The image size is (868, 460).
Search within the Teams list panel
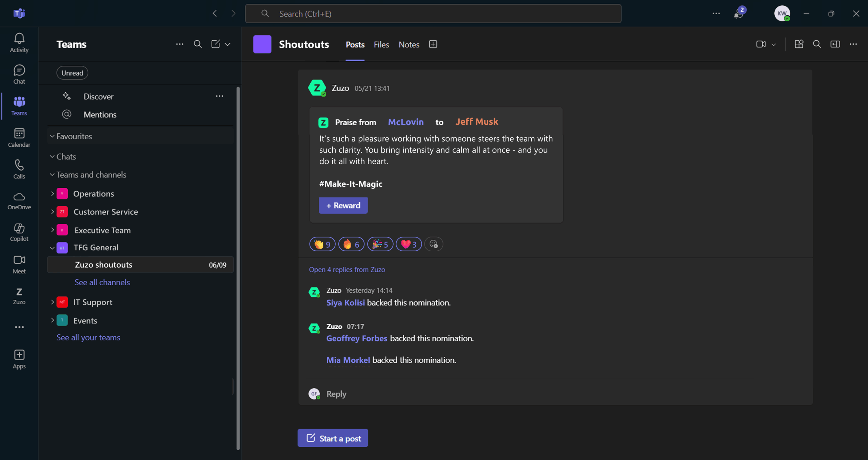198,44
